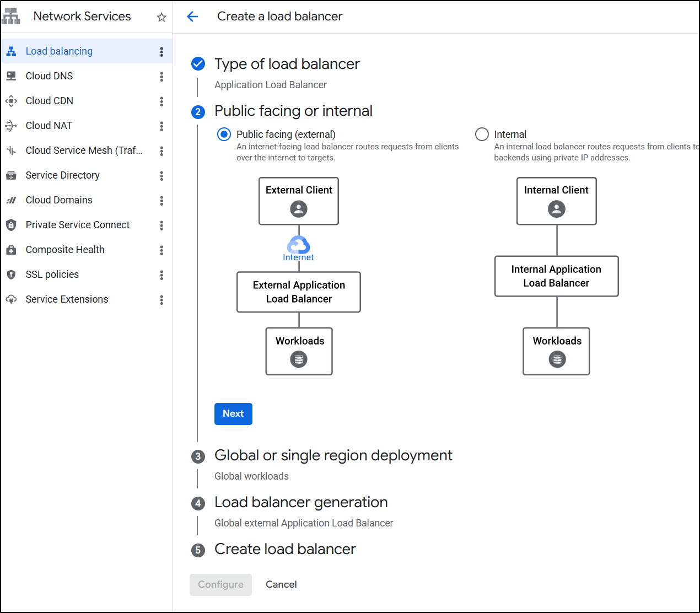
Task: Click the Next button
Action: (233, 414)
